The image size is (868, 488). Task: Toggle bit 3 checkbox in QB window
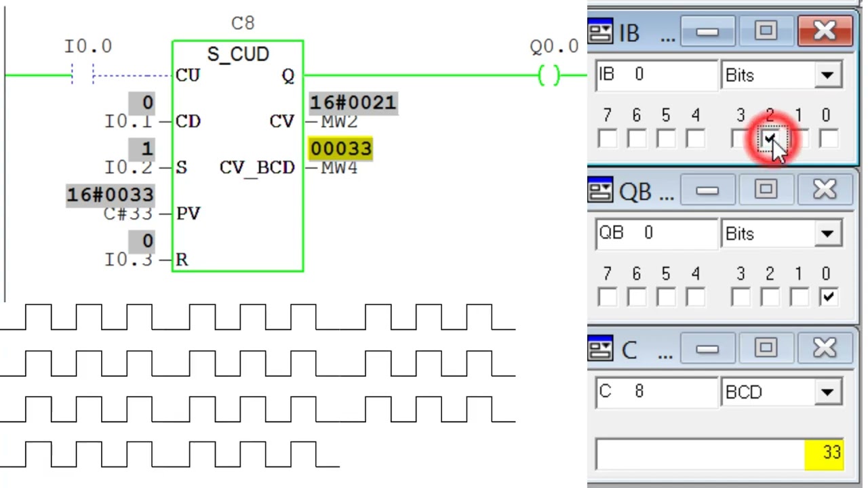coord(741,297)
